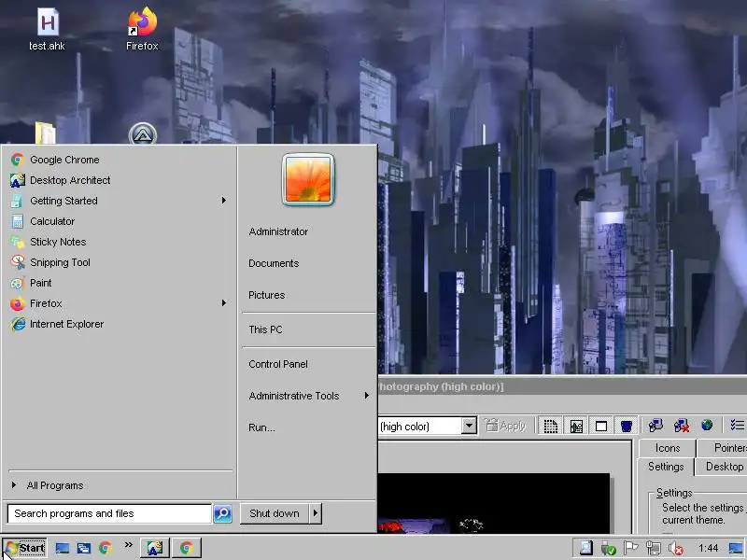Viewport: 747px width, 560px height.
Task: Click the Shut down button
Action: [275, 513]
